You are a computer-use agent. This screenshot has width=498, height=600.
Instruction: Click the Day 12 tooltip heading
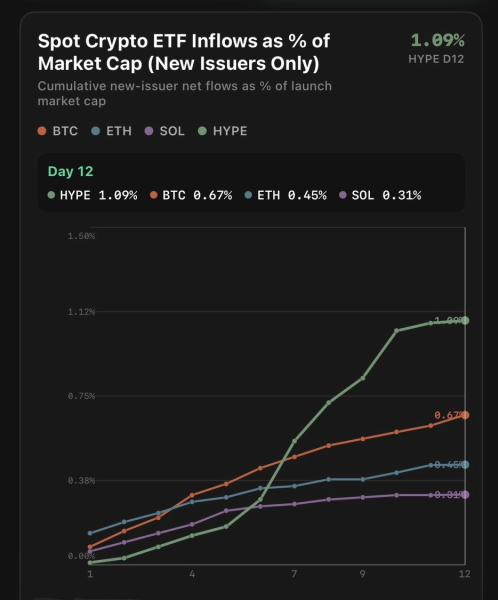click(x=70, y=171)
